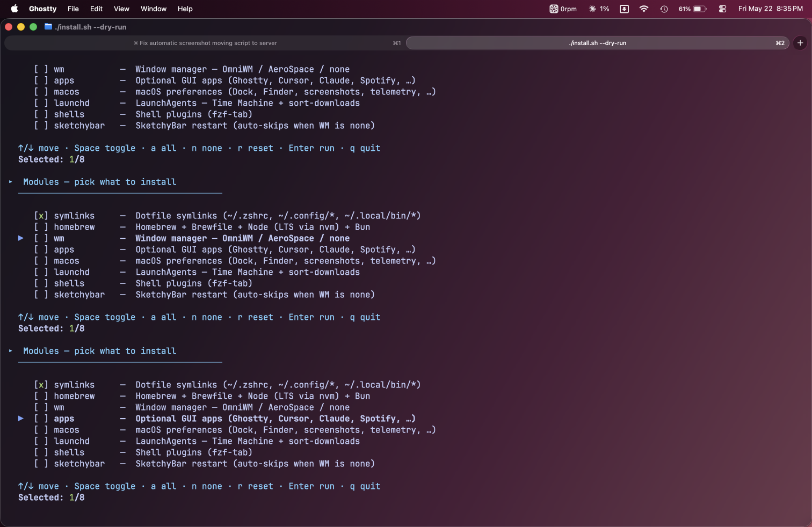
Task: Open the Ghostty application menu
Action: pos(42,9)
